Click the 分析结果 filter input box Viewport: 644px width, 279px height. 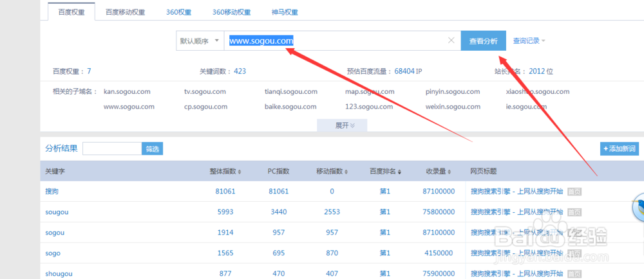pyautogui.click(x=112, y=148)
